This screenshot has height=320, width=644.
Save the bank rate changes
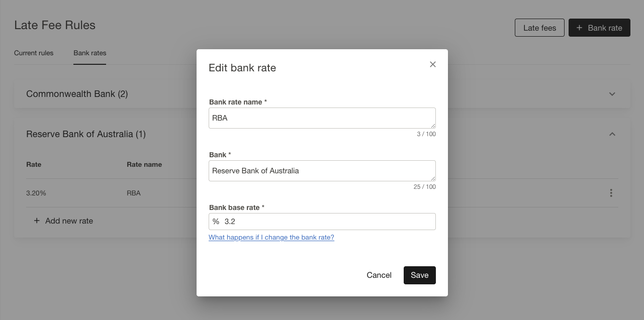click(419, 275)
